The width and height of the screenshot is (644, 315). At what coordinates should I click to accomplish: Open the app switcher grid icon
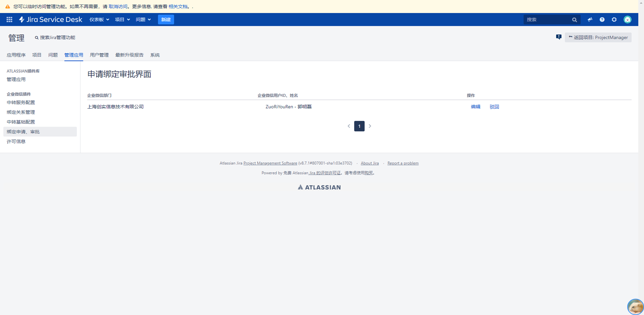click(x=9, y=20)
